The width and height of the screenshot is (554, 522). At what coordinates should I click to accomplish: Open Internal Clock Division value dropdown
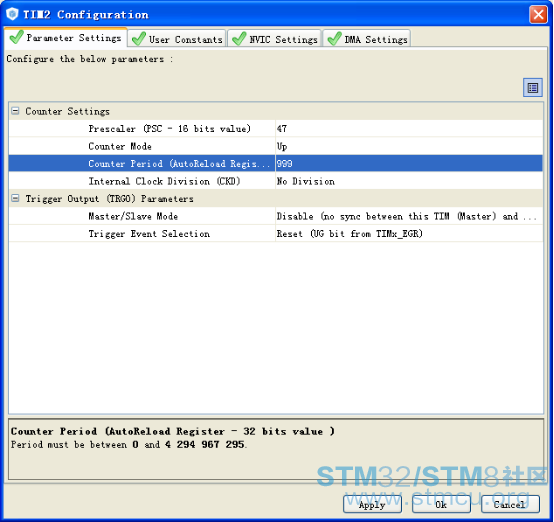point(409,181)
